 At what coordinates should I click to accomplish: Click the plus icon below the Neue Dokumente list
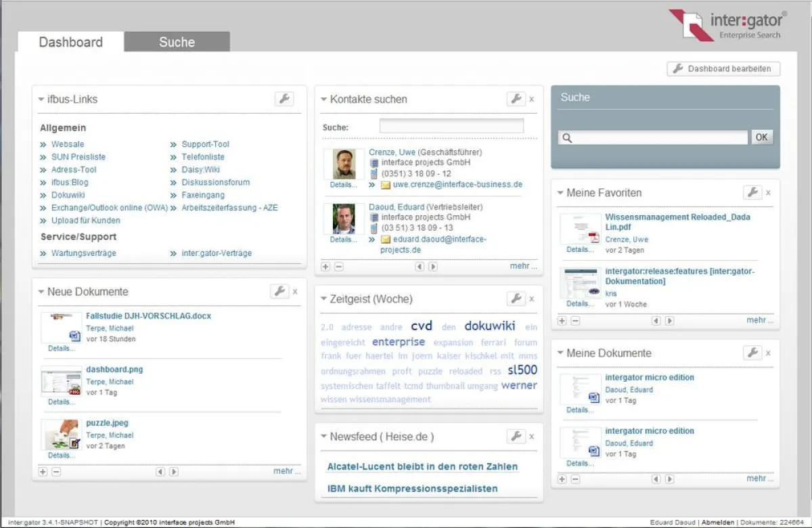click(42, 470)
